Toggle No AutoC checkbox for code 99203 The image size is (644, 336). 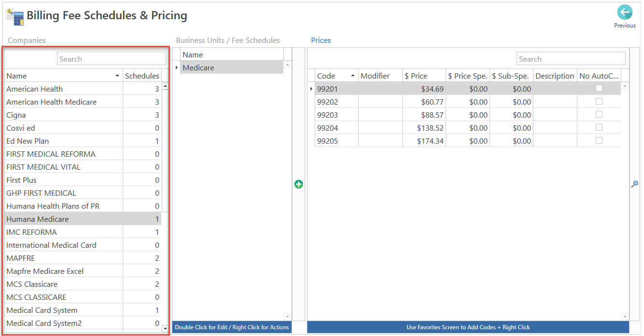(599, 114)
